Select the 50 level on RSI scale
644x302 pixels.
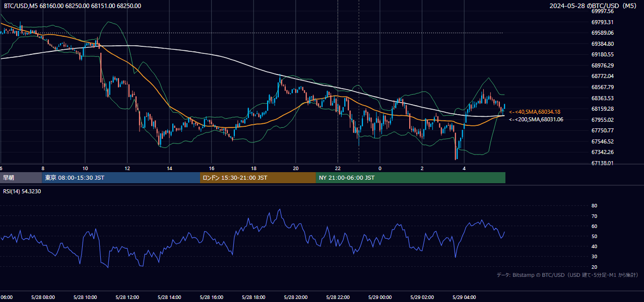tap(594, 236)
